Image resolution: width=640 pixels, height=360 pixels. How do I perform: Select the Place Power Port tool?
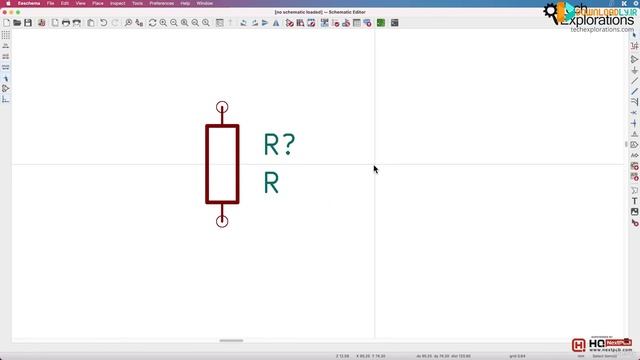click(x=634, y=70)
